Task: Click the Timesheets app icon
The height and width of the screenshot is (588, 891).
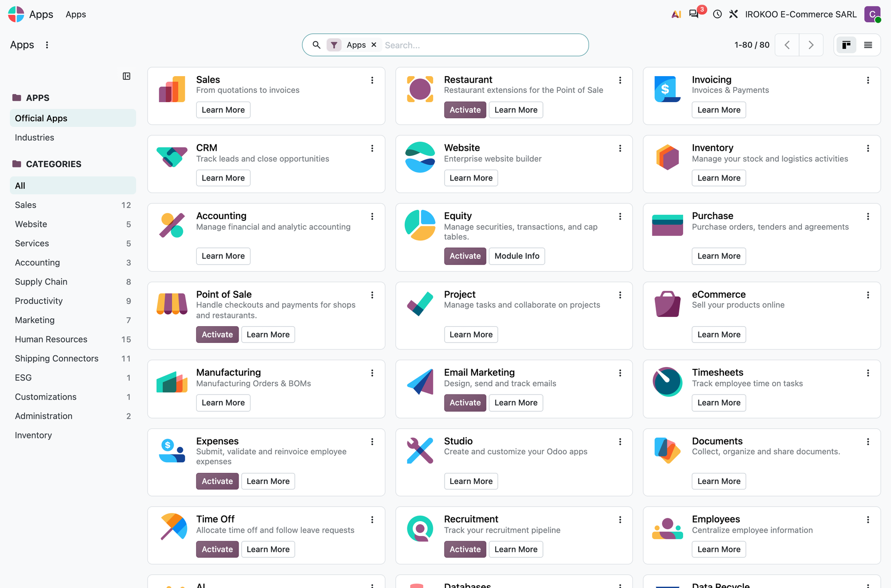Action: click(x=667, y=382)
